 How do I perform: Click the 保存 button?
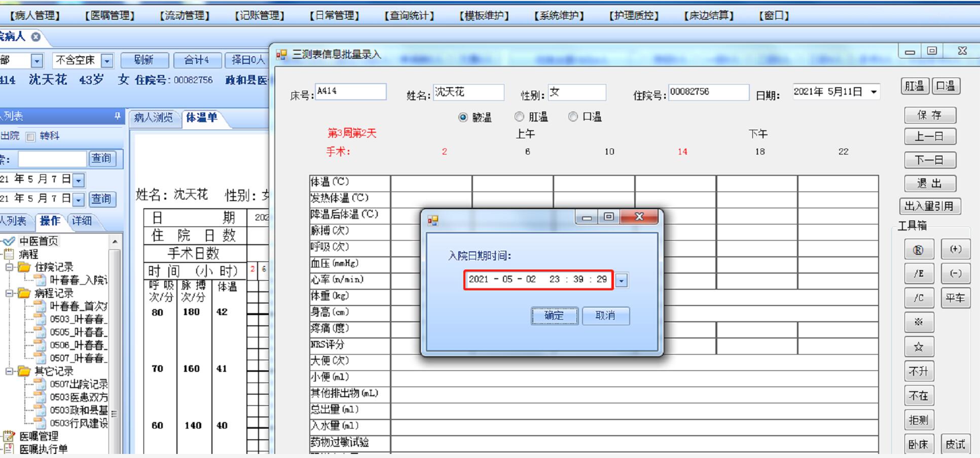tap(930, 115)
